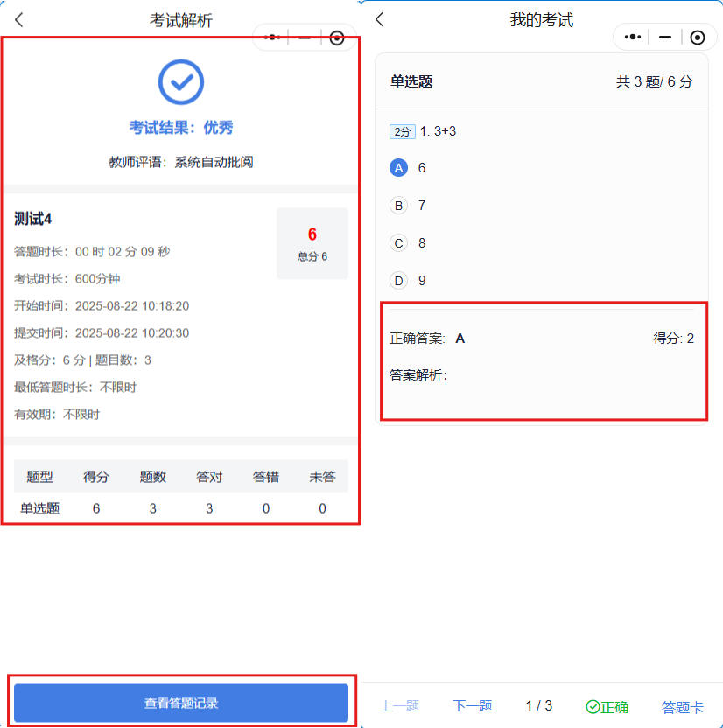Minimize mini program on 我的考试 page
723x728 pixels.
(665, 37)
